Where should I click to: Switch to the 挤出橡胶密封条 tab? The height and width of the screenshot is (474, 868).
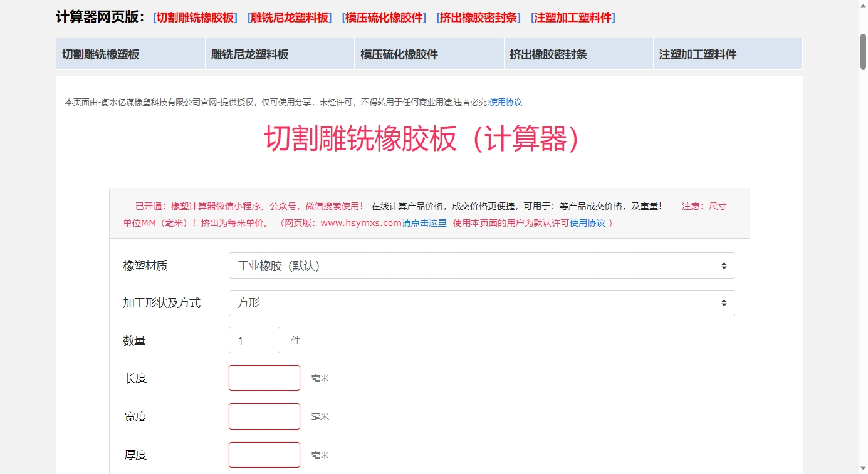[578, 54]
